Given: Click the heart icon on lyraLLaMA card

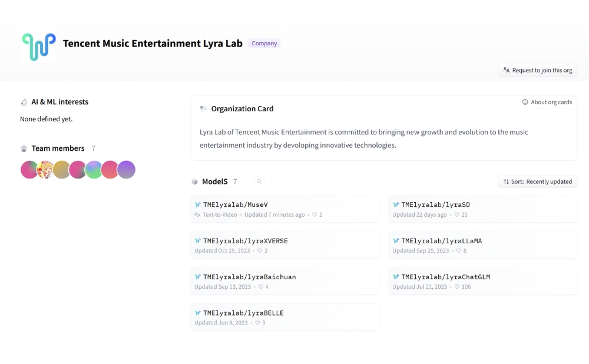Looking at the screenshot, I should [x=459, y=251].
